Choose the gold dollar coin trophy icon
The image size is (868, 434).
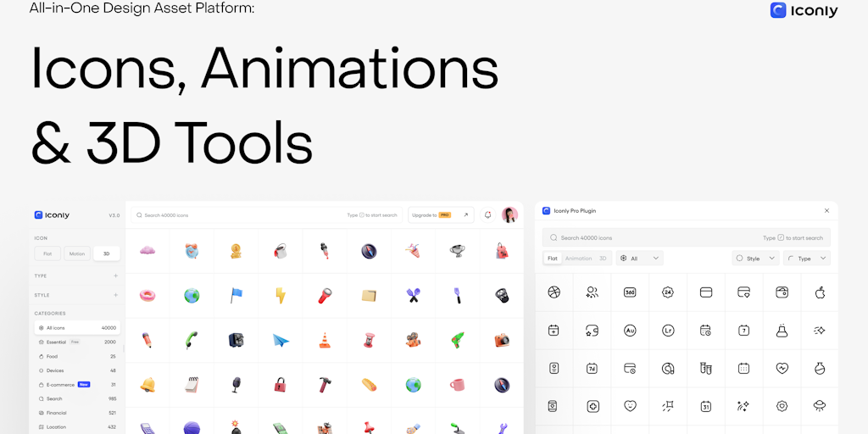(236, 251)
